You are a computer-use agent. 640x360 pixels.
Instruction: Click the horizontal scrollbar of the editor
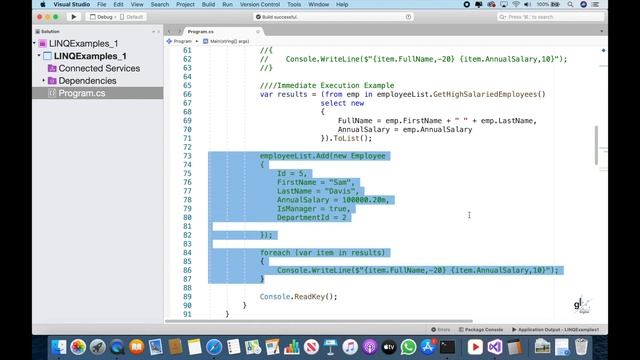(x=318, y=321)
